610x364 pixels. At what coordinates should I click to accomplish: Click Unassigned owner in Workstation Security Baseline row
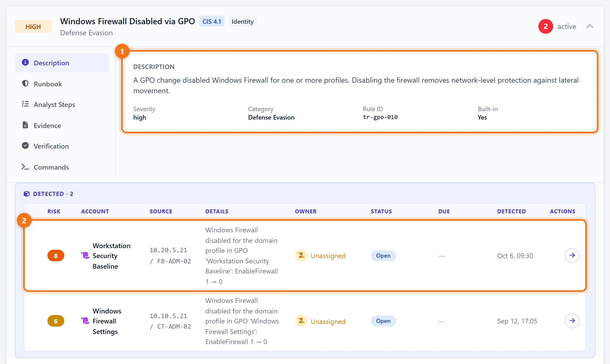click(320, 255)
